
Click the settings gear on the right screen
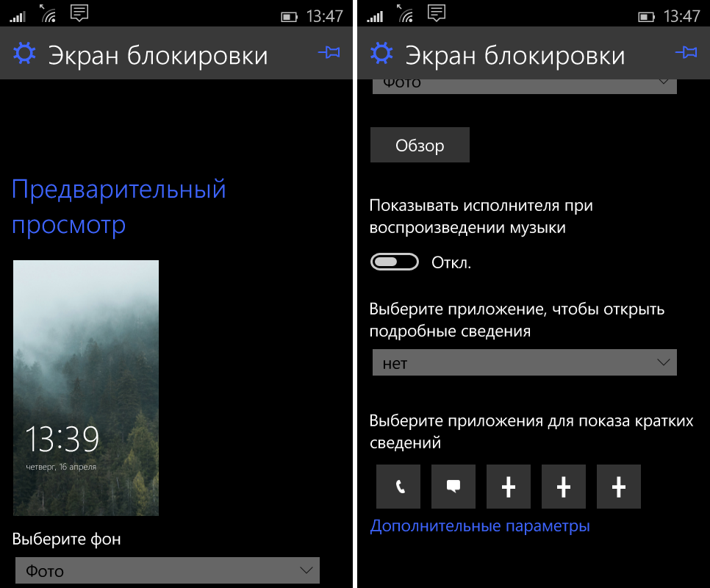click(x=381, y=54)
